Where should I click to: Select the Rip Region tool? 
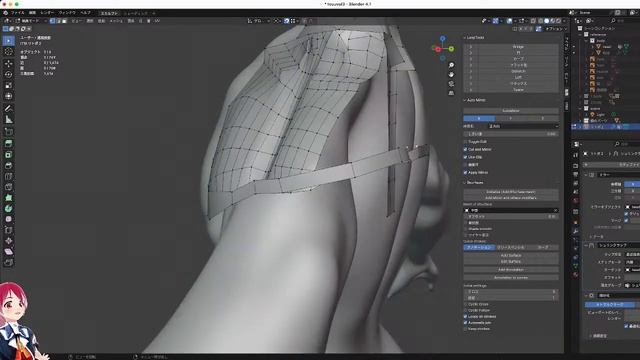9,262
